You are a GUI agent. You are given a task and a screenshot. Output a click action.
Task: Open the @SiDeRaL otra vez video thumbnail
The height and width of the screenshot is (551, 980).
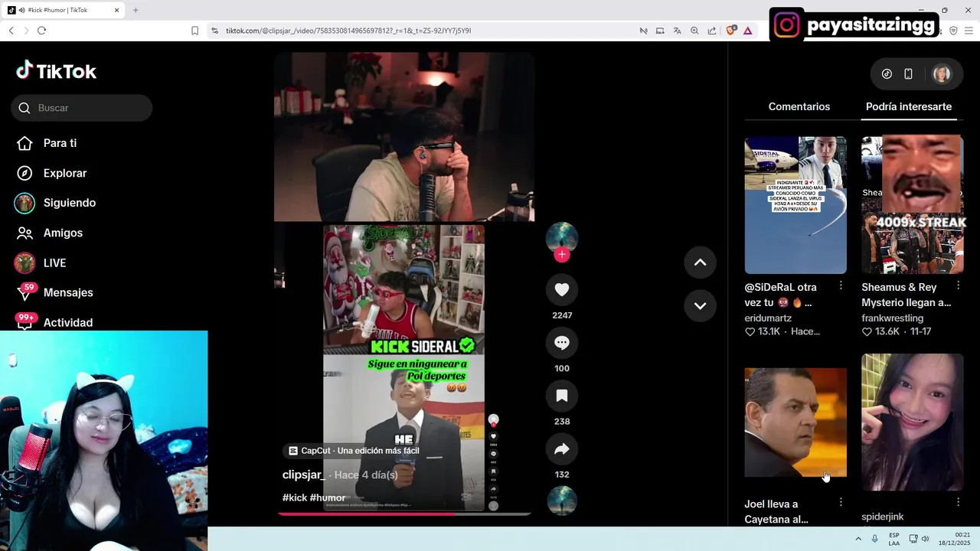(x=795, y=205)
